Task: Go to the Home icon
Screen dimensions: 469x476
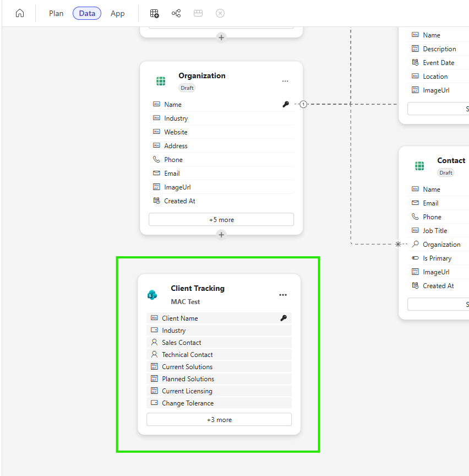Action: click(20, 13)
